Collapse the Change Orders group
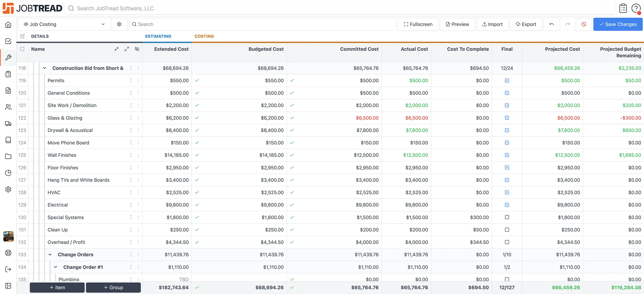 [x=50, y=254]
